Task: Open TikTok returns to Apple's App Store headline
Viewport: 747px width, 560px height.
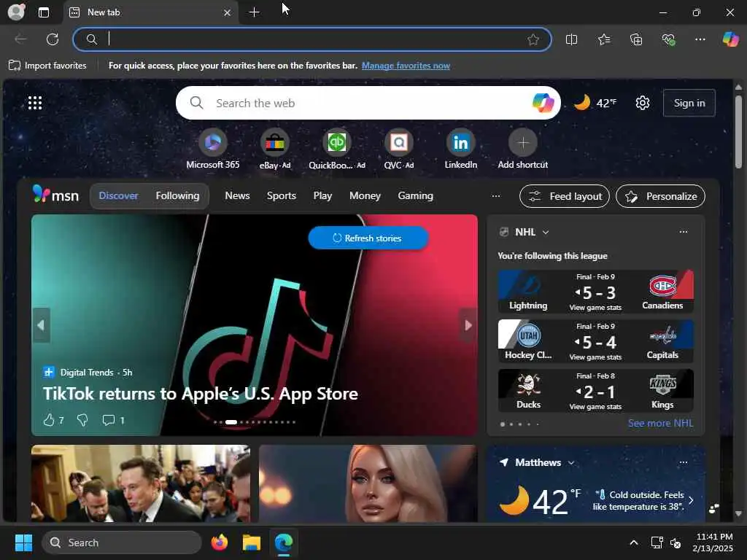Action: (x=200, y=394)
